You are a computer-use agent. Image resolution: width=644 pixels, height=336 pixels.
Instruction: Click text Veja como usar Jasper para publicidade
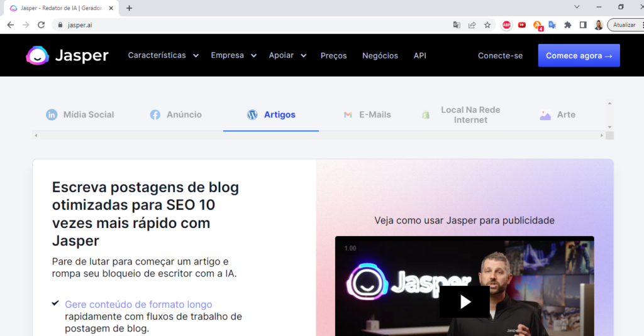(465, 220)
